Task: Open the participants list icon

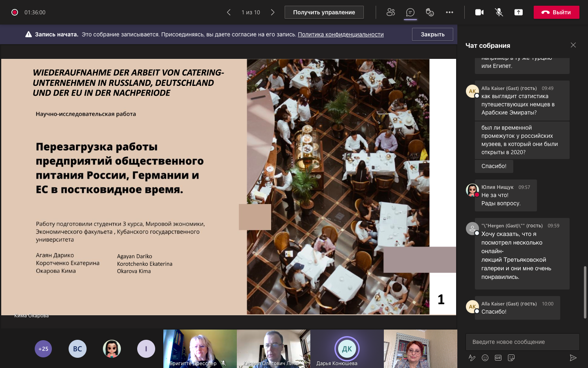Action: (x=391, y=12)
